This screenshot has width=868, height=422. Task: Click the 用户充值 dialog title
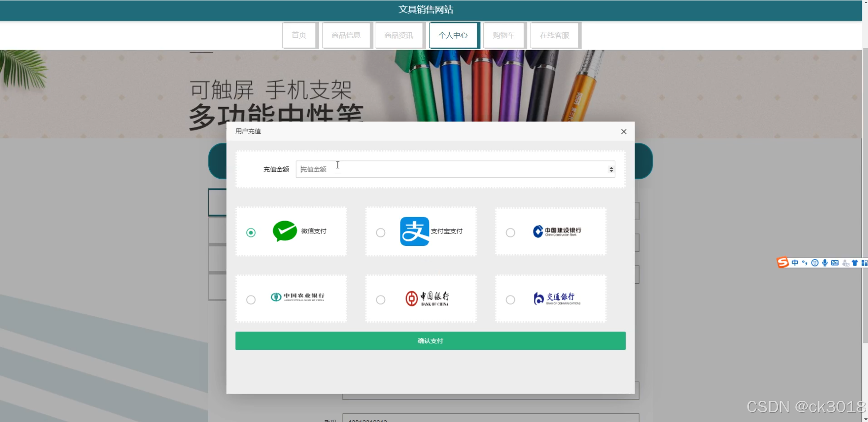tap(248, 131)
